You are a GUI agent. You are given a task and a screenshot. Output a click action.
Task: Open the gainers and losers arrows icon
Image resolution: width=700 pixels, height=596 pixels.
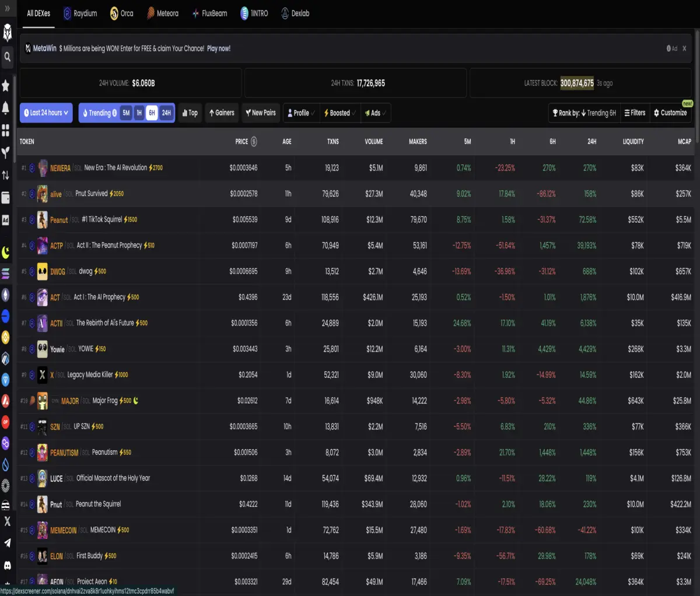point(6,175)
